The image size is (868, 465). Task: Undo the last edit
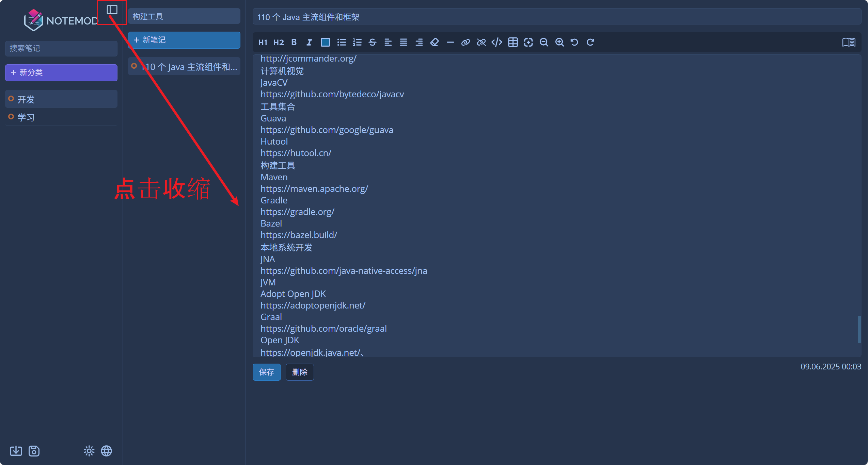[x=574, y=42]
